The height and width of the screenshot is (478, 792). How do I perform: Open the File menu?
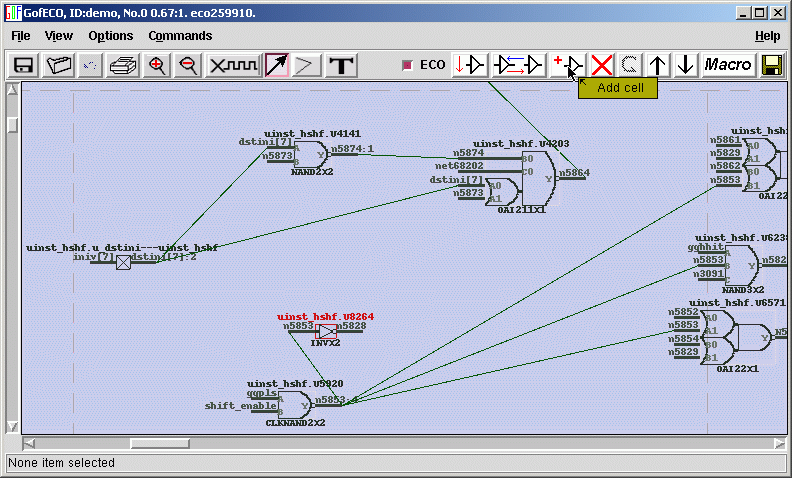click(x=21, y=36)
